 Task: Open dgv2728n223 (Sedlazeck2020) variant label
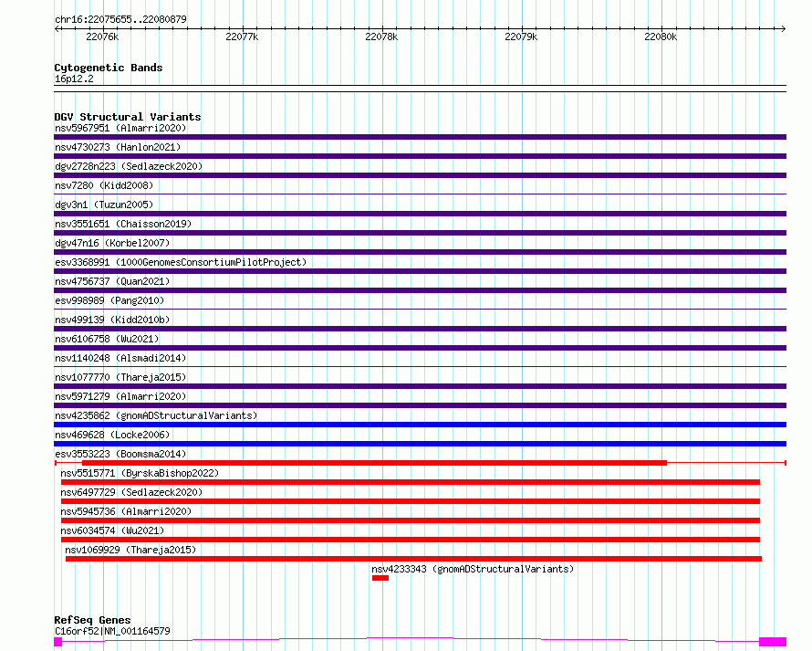coord(129,166)
